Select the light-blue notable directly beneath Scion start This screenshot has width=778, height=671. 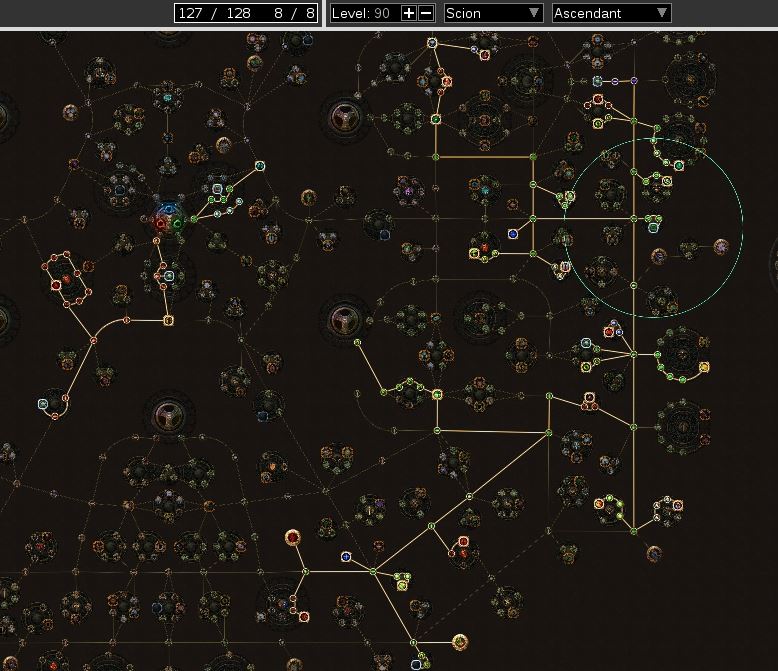(x=169, y=276)
